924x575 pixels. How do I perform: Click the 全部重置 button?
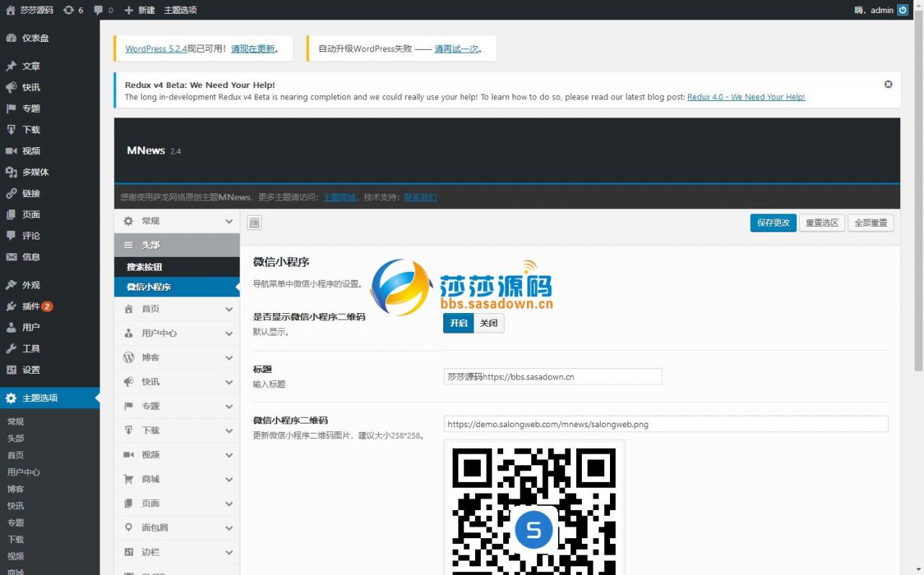pyautogui.click(x=871, y=223)
